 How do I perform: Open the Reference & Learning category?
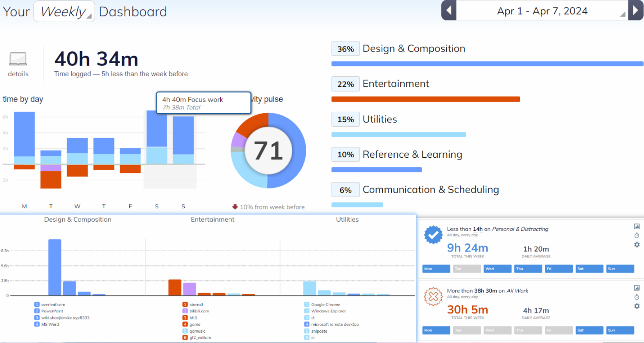coord(412,154)
